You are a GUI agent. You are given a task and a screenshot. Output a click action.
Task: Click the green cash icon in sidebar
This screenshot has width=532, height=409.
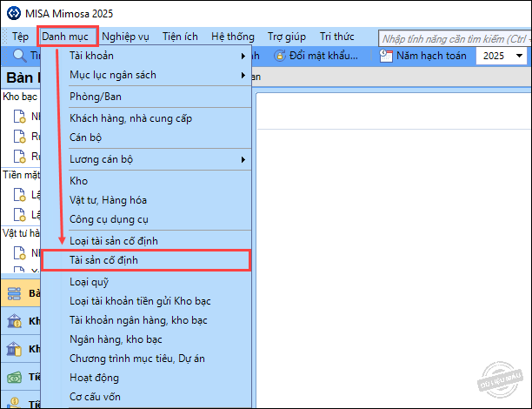pyautogui.click(x=15, y=378)
